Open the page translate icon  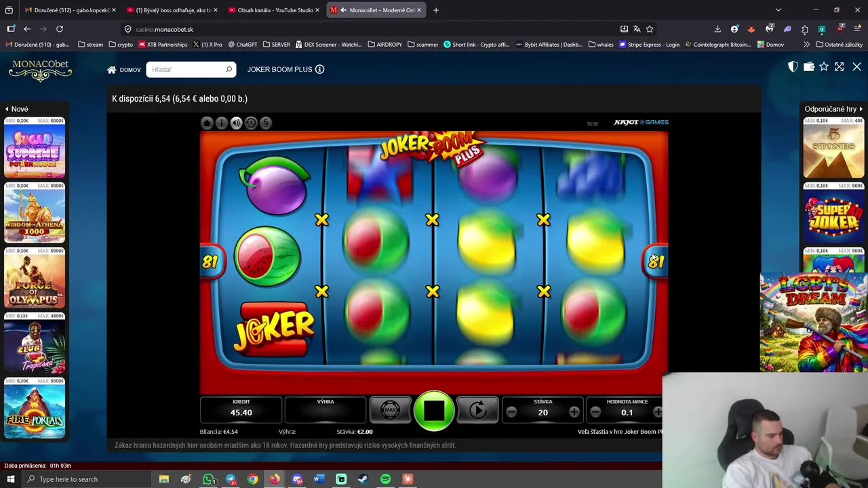pos(637,29)
